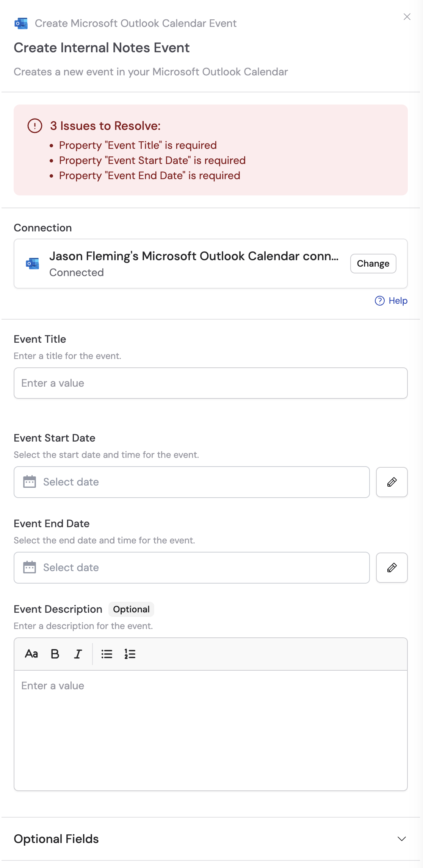Open the Aa text style control in the description toolbar
The height and width of the screenshot is (868, 423).
[31, 654]
